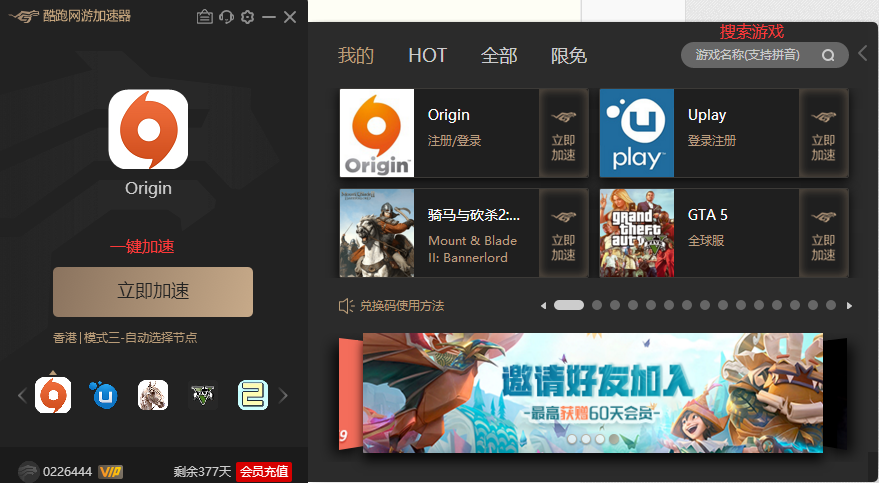
Task: Switch to the 限免 tab
Action: point(568,55)
